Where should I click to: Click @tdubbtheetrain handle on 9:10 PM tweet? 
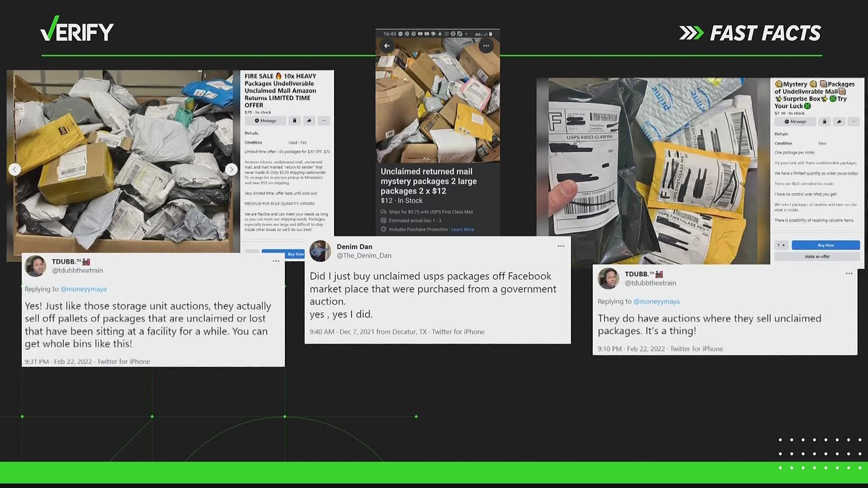[651, 283]
